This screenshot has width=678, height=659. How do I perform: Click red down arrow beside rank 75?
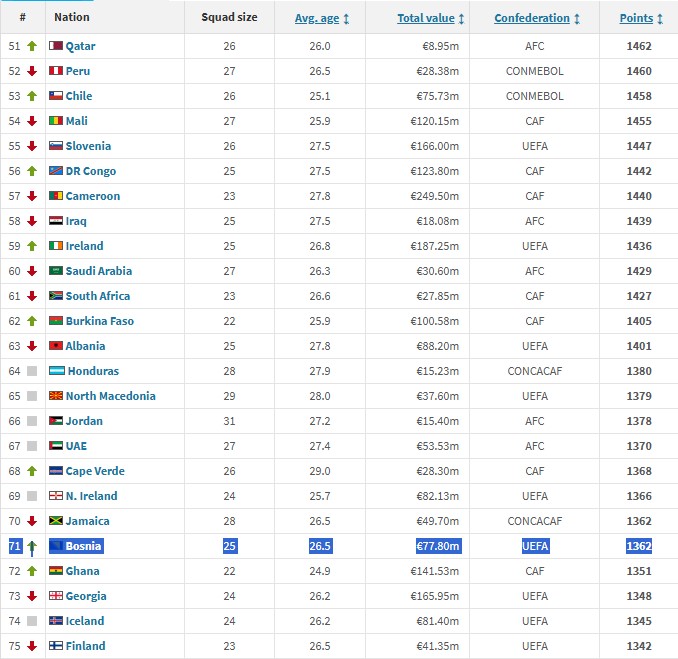point(32,646)
